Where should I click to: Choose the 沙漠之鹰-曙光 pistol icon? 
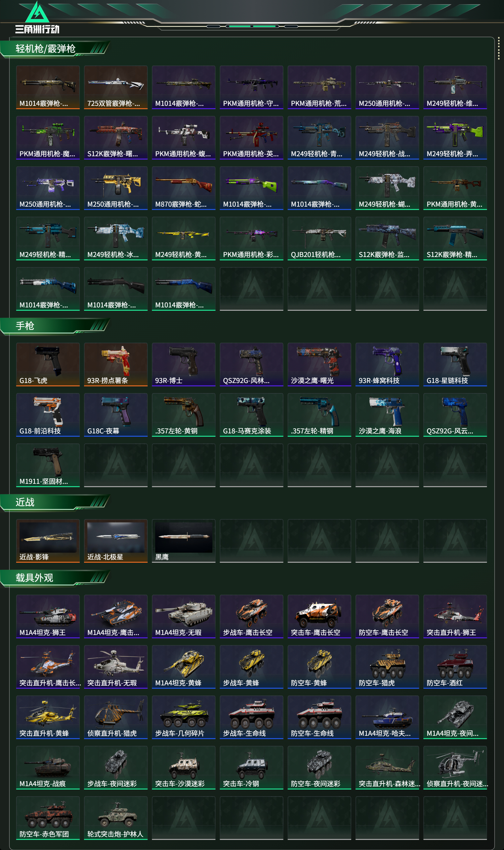click(x=319, y=365)
